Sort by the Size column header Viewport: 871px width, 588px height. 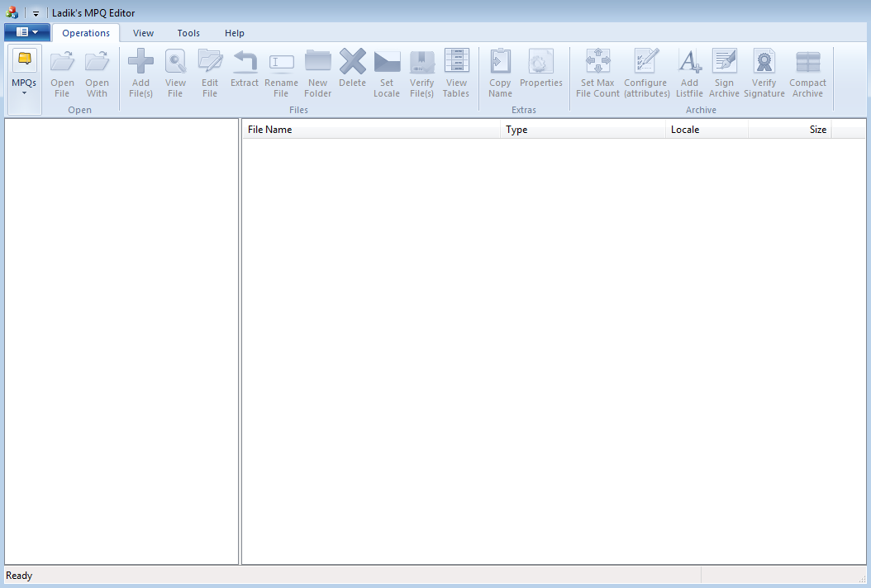point(789,130)
